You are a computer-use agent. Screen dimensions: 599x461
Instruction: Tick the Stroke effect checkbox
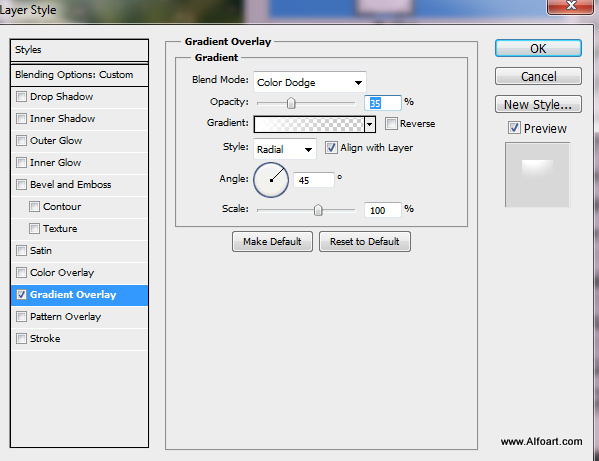click(21, 338)
